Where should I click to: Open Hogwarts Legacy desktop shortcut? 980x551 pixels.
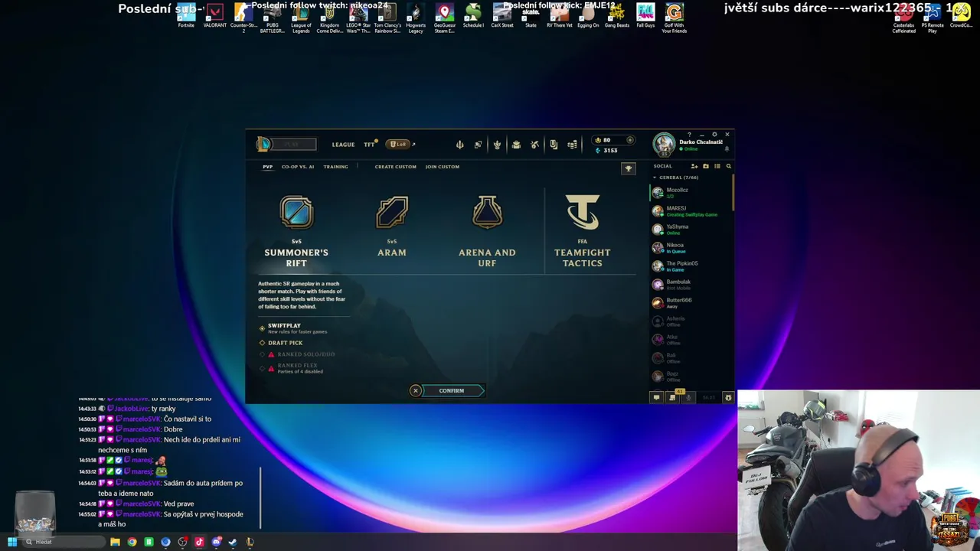tap(416, 18)
